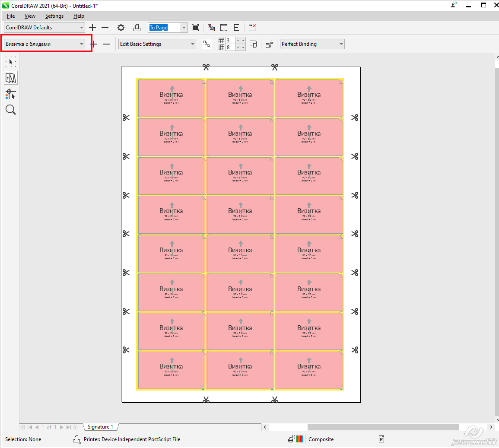Select the Marks Placement tool

click(10, 94)
